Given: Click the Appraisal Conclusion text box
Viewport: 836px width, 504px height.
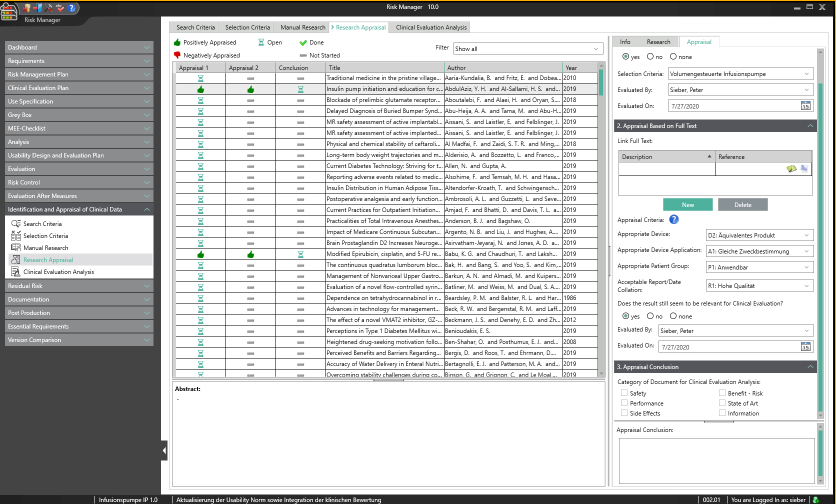Looking at the screenshot, I should (716, 460).
